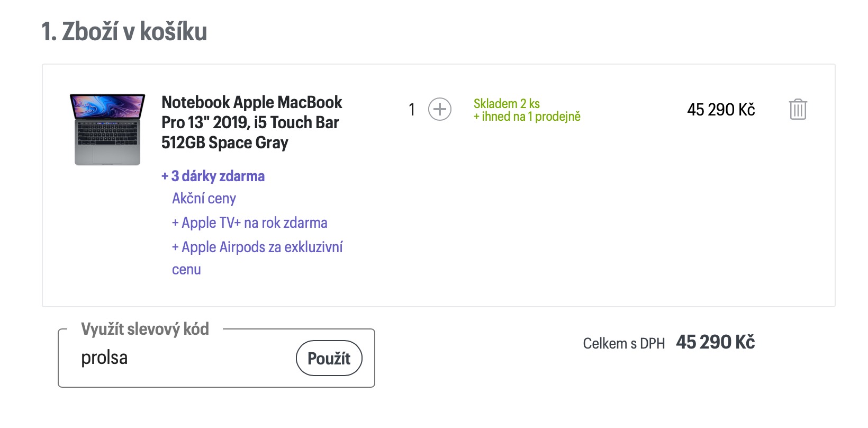Screen dimensions: 868x428
Task: Increase quantity with the plus icon
Action: pos(439,110)
